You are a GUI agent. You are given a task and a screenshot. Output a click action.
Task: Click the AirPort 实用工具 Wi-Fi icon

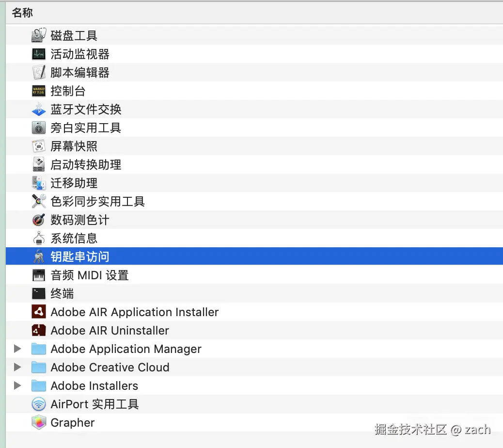tap(39, 404)
